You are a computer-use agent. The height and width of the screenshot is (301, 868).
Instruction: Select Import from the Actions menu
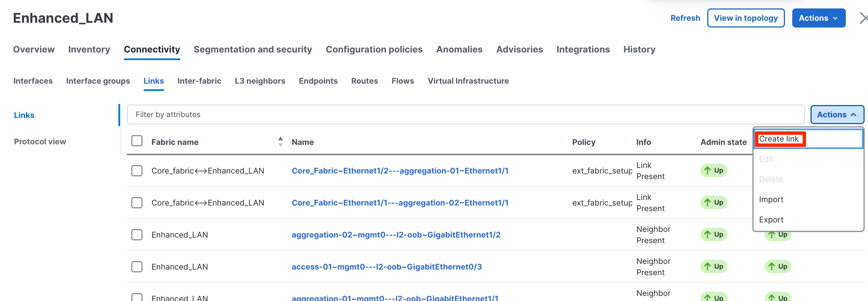click(x=771, y=200)
